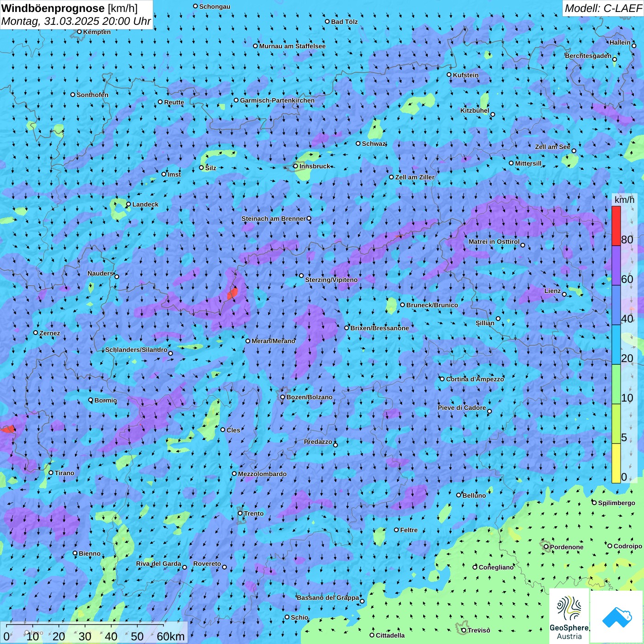Click the Pordenone city marker
Image resolution: width=644 pixels, height=644 pixels.
[546, 547]
